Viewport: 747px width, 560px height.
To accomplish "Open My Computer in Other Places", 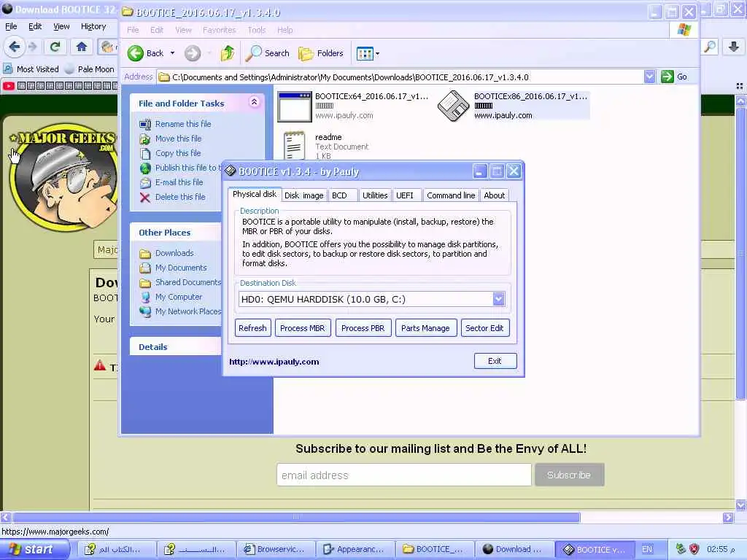I will click(179, 297).
